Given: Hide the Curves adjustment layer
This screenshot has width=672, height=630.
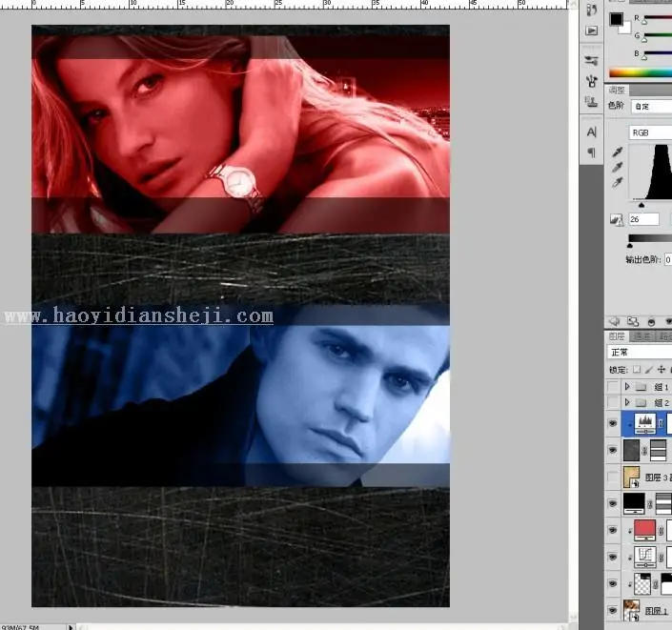Looking at the screenshot, I should pos(613,558).
